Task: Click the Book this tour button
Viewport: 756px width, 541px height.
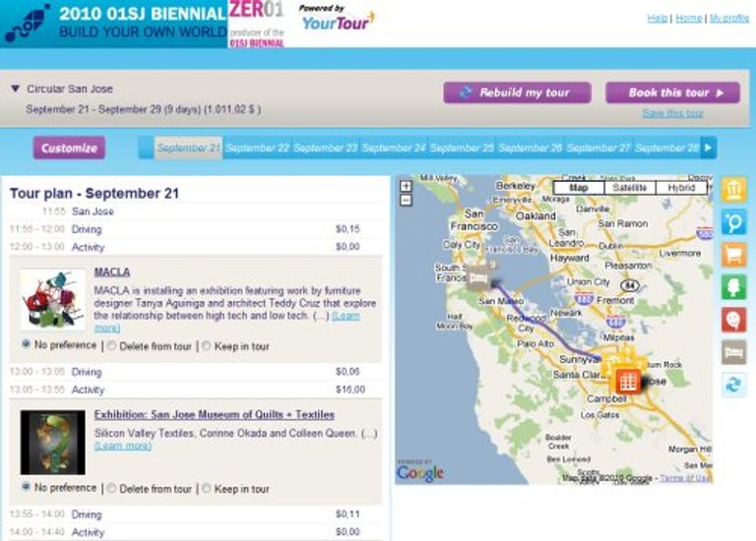Action: tap(672, 92)
